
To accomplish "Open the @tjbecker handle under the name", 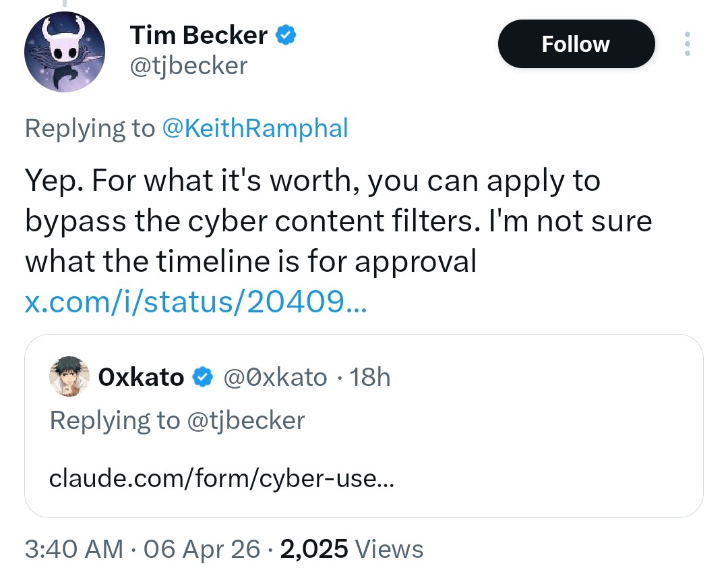I will [188, 65].
